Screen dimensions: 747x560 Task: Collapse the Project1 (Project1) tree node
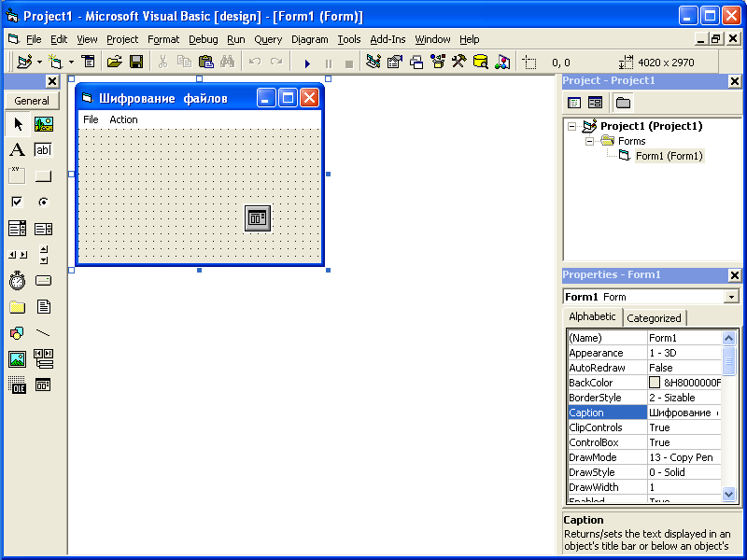(x=571, y=126)
